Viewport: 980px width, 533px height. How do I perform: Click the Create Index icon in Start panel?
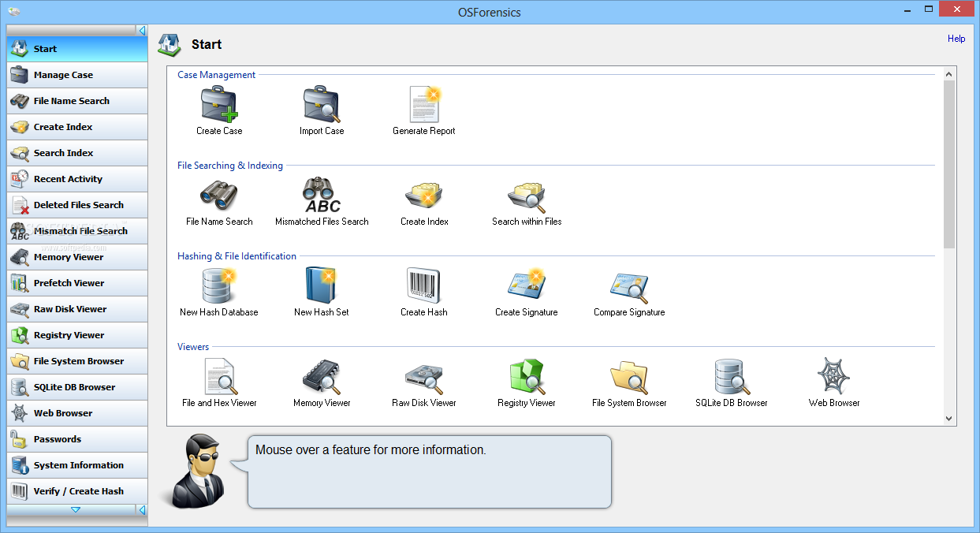coord(424,195)
